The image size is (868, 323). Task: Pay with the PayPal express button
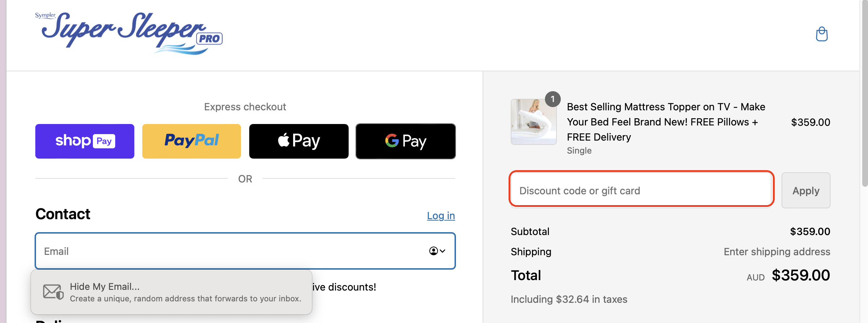(x=191, y=141)
